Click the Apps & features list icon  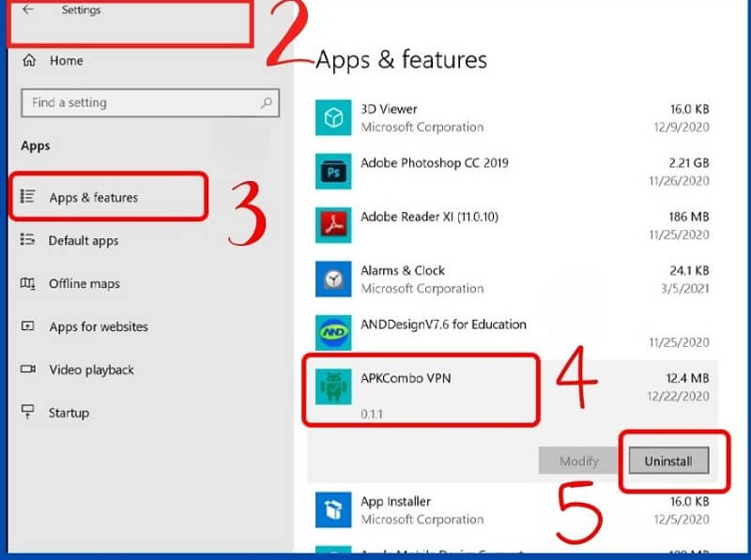27,196
